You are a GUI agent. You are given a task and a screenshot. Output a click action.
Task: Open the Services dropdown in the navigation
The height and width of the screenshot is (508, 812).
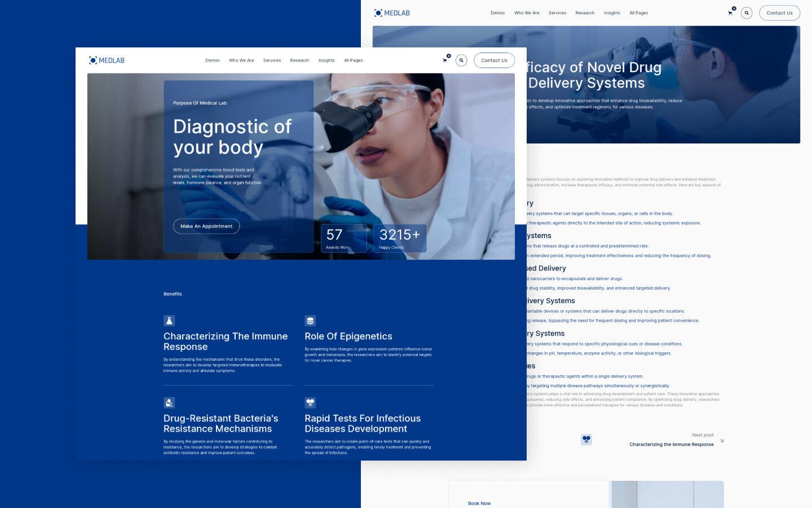(x=272, y=60)
